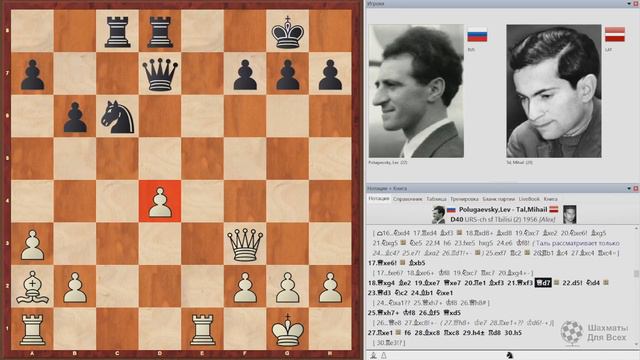
Task: Open the players panel dropdown arrow
Action: pos(629,4)
